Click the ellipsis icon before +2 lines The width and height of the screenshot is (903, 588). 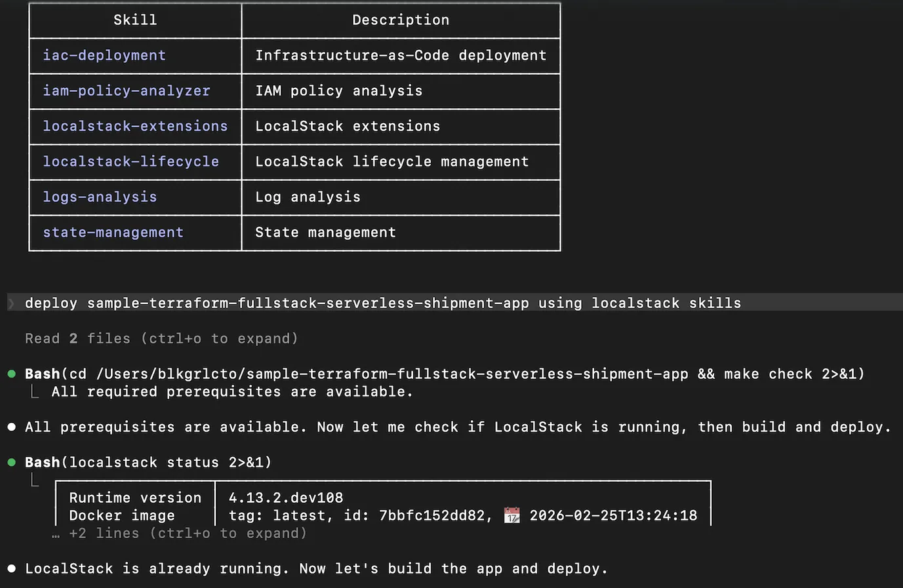pyautogui.click(x=56, y=534)
